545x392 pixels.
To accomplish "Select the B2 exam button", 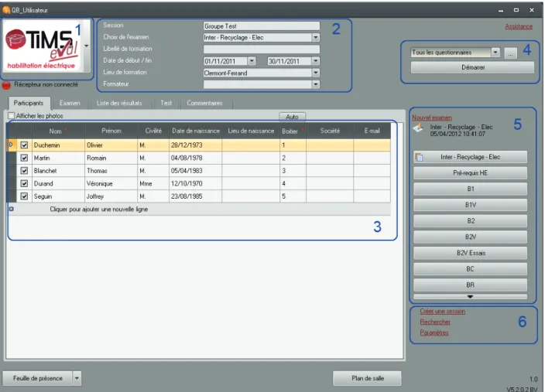I will click(470, 221).
